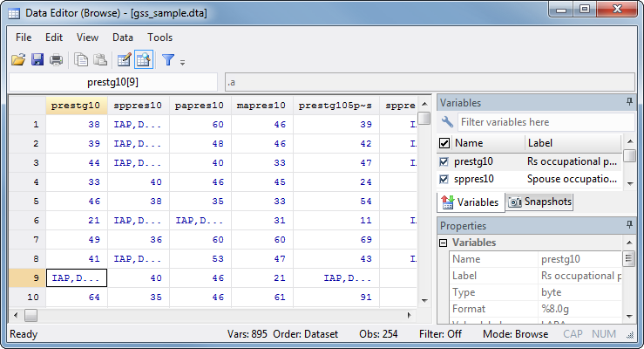644x349 pixels.
Task: Open the toolbar overflow options arrow
Action: tap(182, 62)
